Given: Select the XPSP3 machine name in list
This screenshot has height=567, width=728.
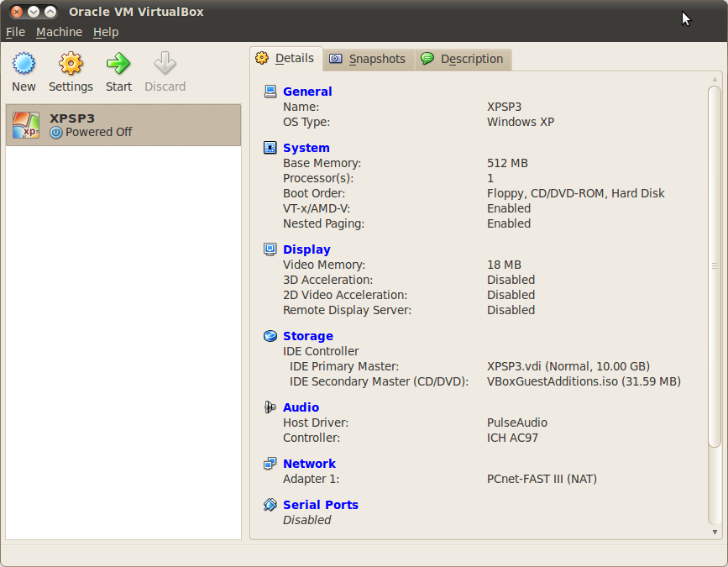Looking at the screenshot, I should [72, 118].
